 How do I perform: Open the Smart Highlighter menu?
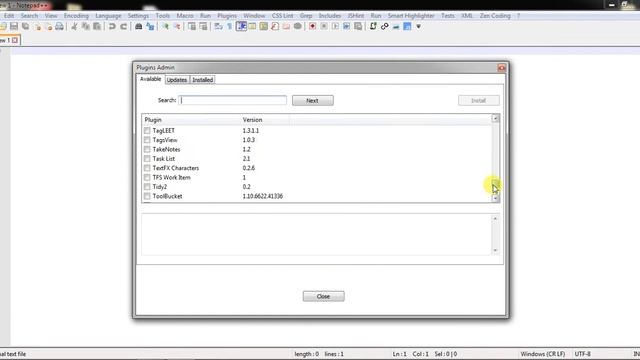(x=411, y=16)
